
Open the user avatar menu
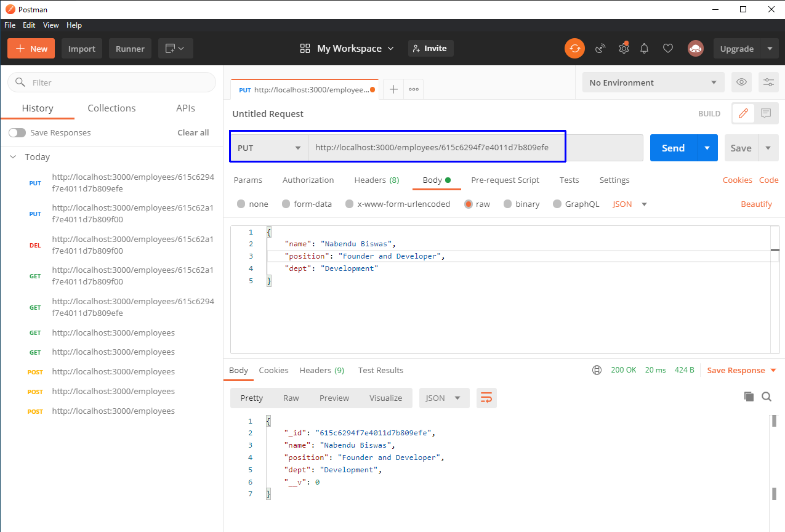click(696, 49)
